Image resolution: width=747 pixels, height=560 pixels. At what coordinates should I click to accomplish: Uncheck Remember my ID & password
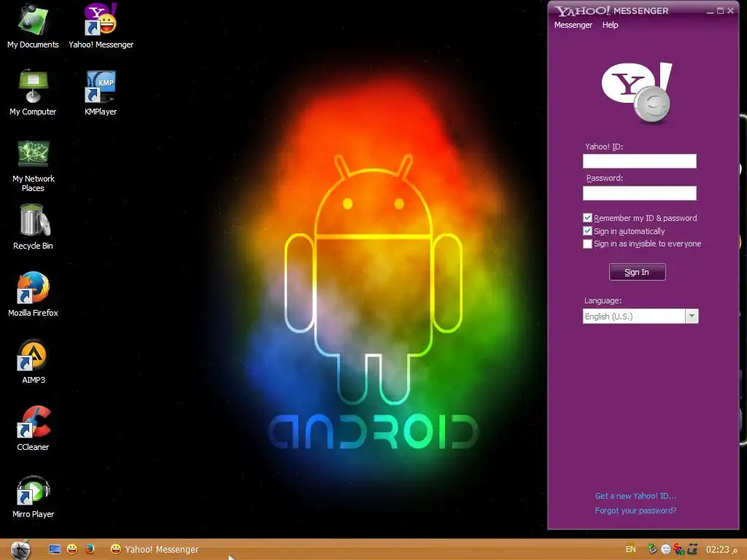(587, 218)
